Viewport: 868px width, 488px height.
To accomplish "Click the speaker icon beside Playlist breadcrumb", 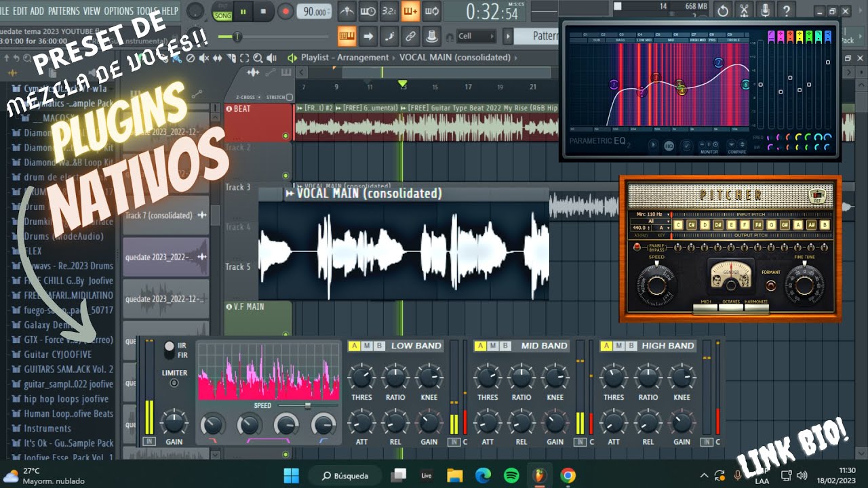I will point(292,58).
